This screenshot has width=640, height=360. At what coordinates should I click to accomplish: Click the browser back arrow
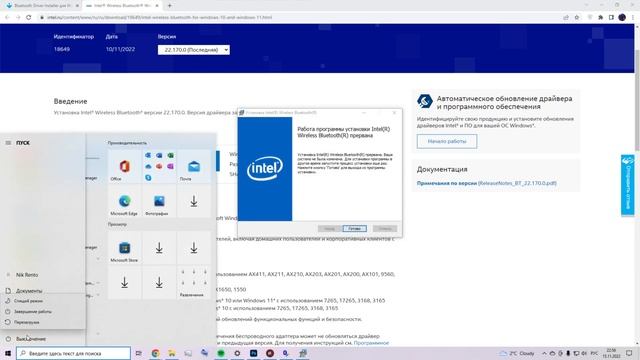[x=7, y=18]
